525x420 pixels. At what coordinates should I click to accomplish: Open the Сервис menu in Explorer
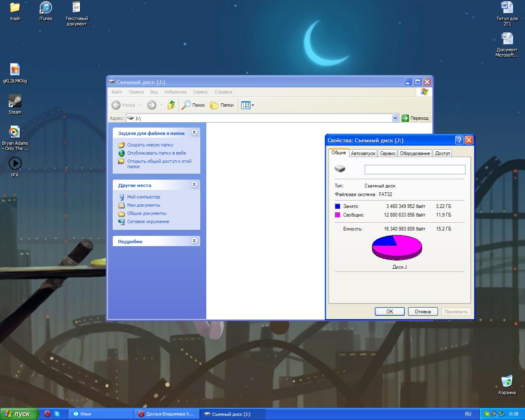pos(201,92)
